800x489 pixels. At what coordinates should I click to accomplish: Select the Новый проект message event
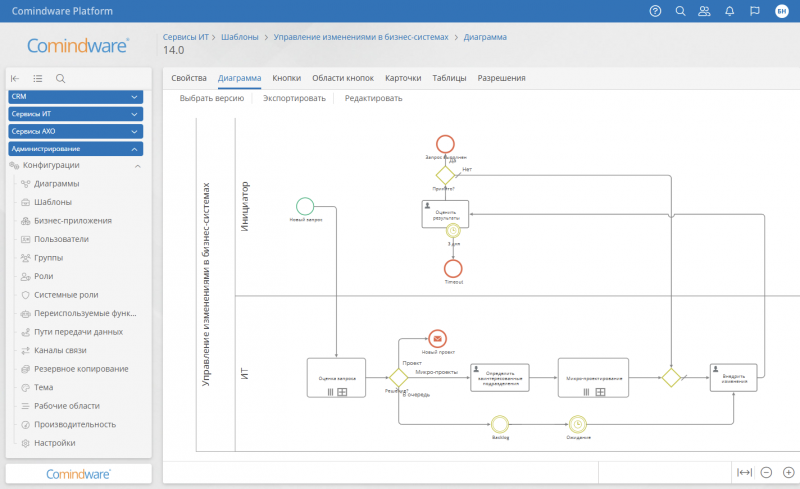pyautogui.click(x=436, y=339)
